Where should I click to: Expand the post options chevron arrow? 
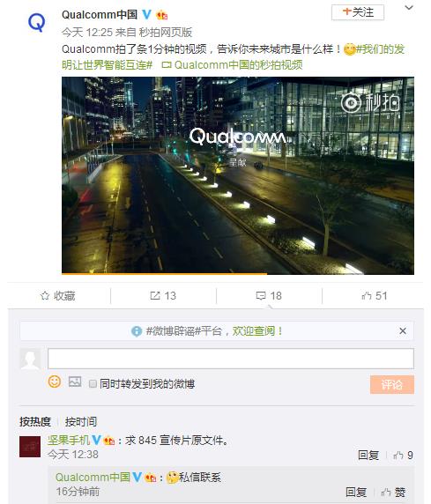pyautogui.click(x=409, y=8)
